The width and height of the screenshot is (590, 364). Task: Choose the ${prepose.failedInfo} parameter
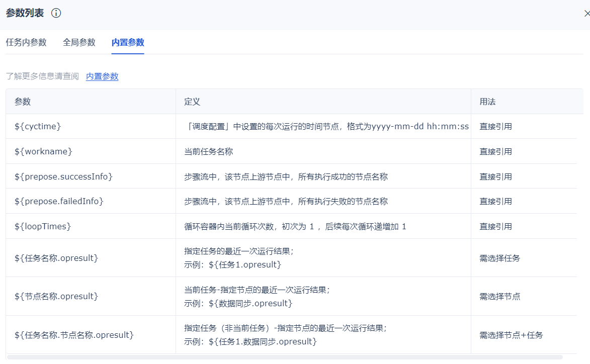coord(59,201)
